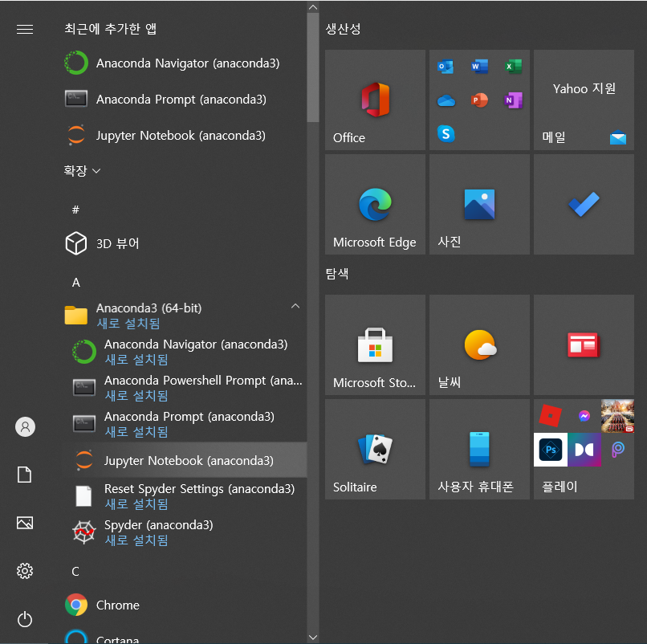The width and height of the screenshot is (647, 644).
Task: Open OneNote icon in Office apps tile
Action: click(x=513, y=100)
